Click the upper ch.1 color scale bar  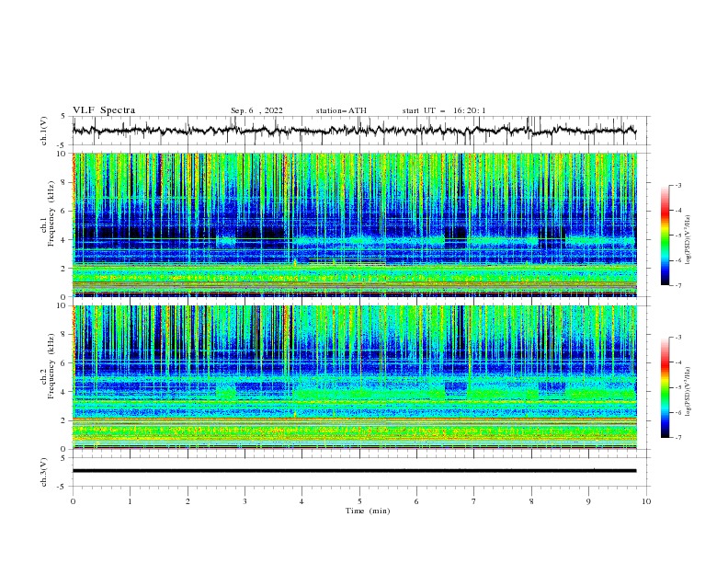[x=665, y=235]
